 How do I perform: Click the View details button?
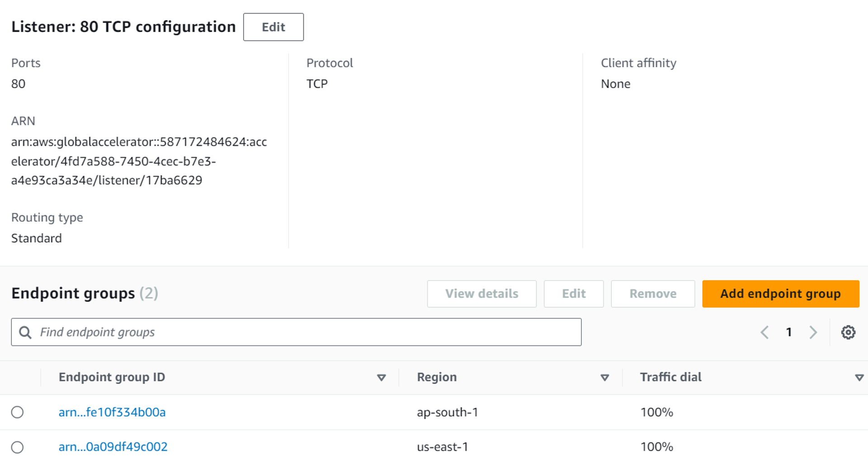(x=481, y=294)
